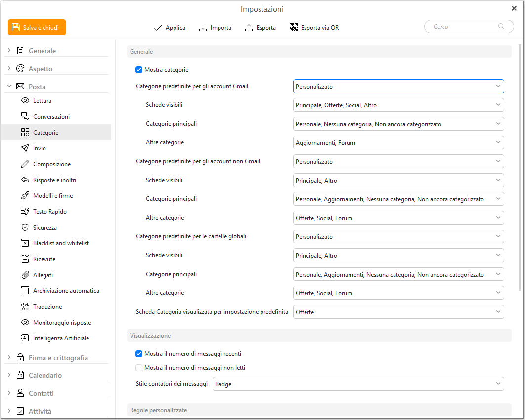Open the Conversazioni settings page
525x420 pixels.
pos(56,117)
